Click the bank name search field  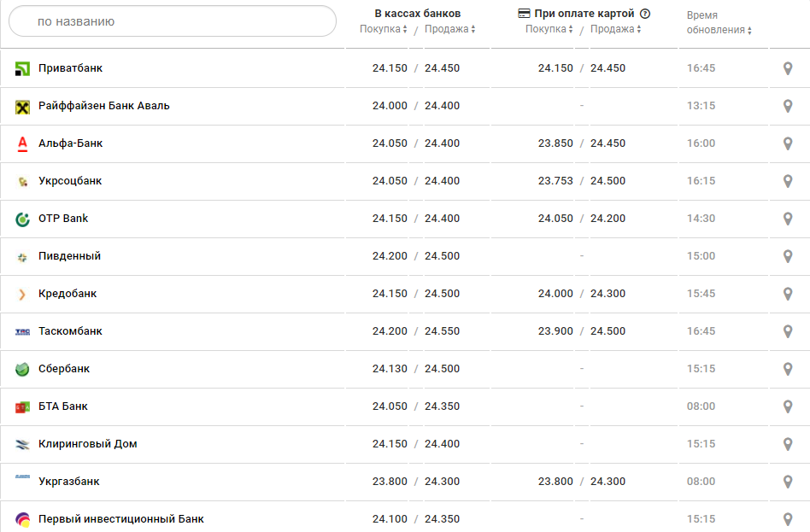click(x=173, y=21)
